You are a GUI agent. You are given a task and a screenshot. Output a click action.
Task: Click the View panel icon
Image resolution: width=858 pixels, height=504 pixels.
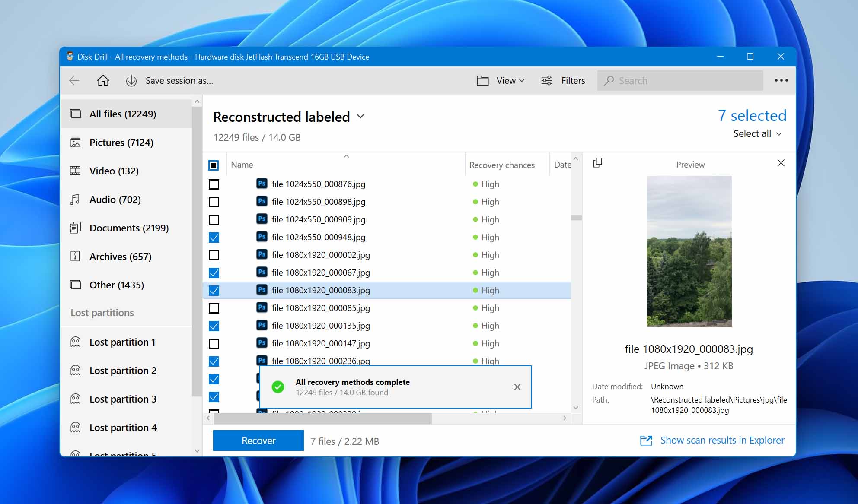(483, 80)
